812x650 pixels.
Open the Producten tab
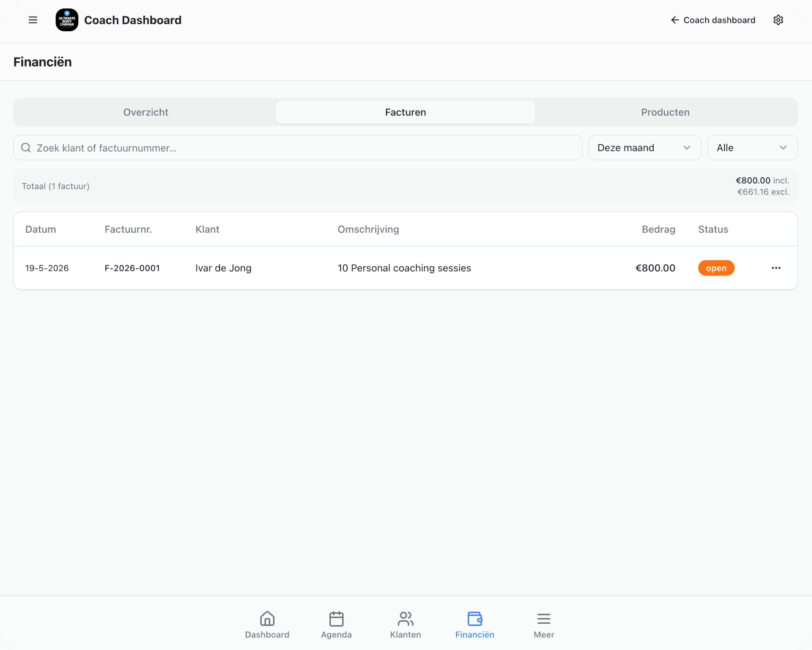tap(665, 112)
